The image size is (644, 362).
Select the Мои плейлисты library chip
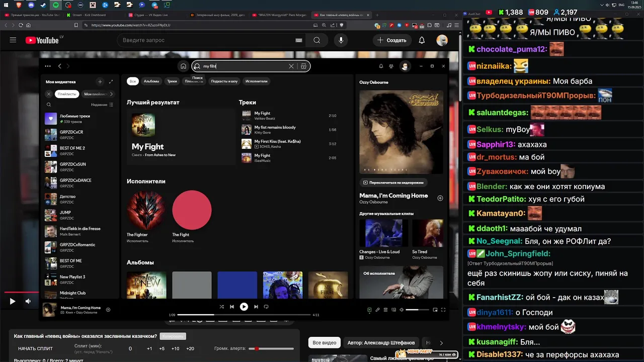click(x=95, y=94)
